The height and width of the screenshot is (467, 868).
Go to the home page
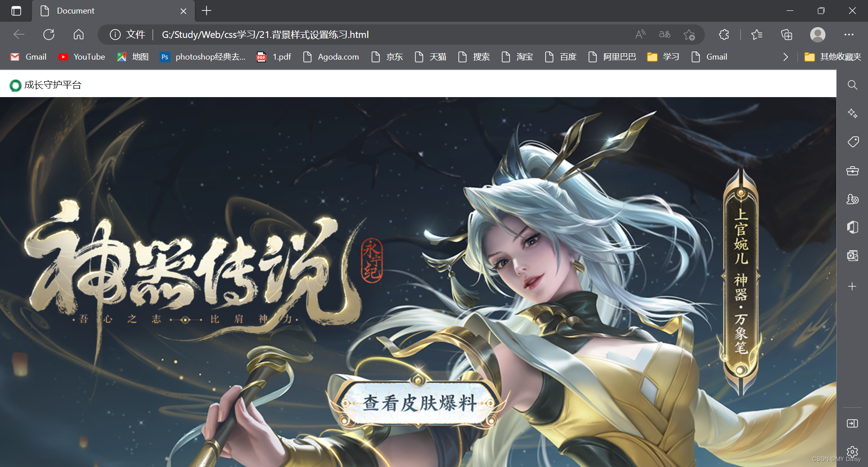click(79, 34)
